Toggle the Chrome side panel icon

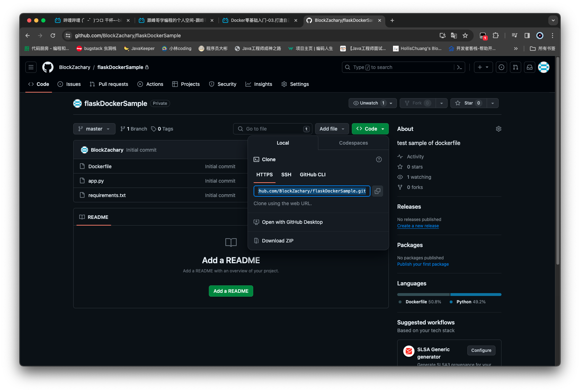pyautogui.click(x=527, y=36)
